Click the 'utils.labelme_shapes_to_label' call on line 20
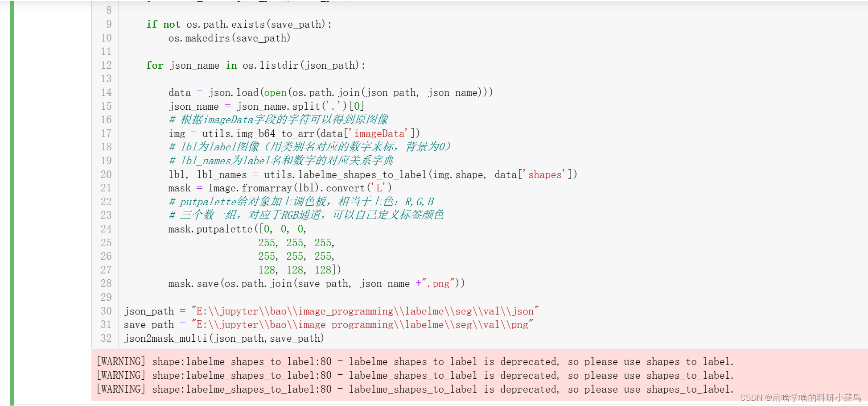Screen dimensions: 868x406 (420, 174)
